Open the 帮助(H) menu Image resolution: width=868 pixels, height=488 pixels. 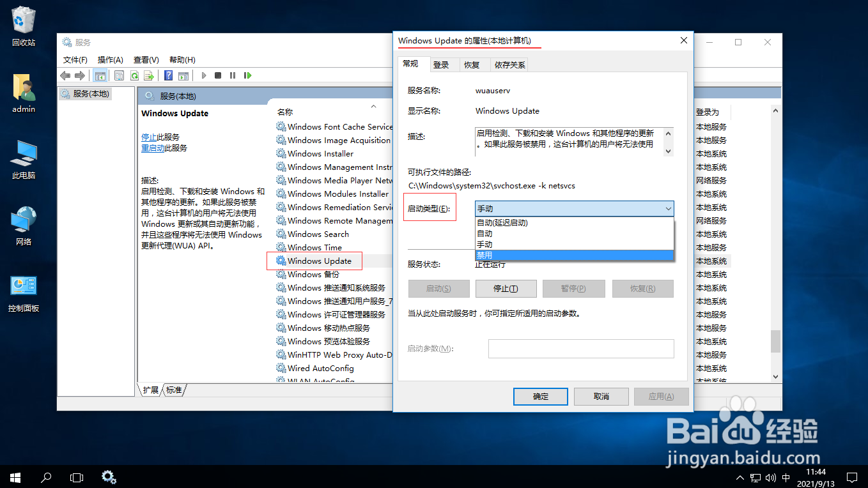click(x=182, y=59)
